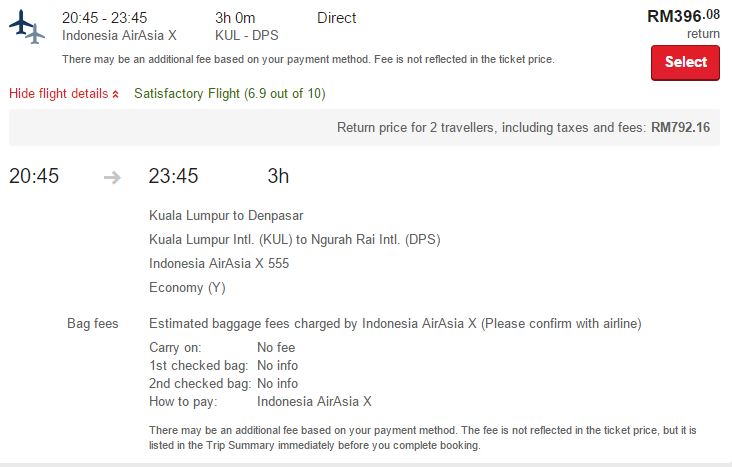Select the 20:45 - 23:45 flight time header
732x467 pixels.
[105, 18]
